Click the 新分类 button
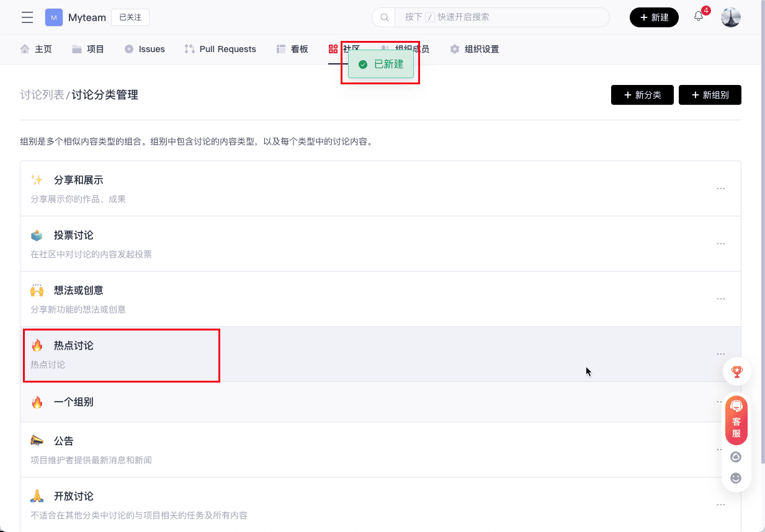The width and height of the screenshot is (765, 532). click(x=642, y=95)
